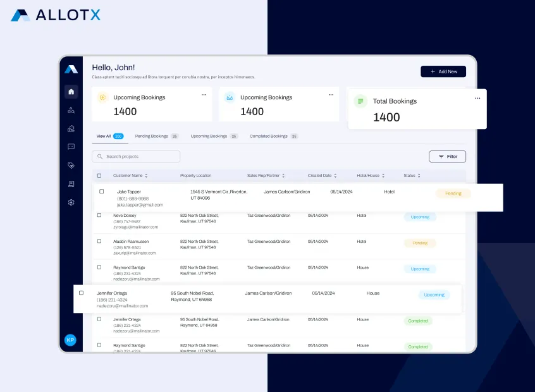
Task: Click the KP user avatar
Action: click(x=71, y=340)
